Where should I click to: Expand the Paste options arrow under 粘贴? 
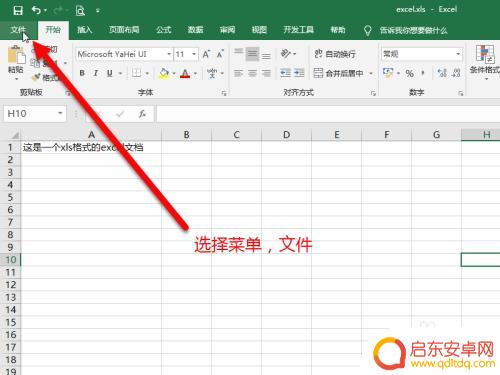click(16, 79)
